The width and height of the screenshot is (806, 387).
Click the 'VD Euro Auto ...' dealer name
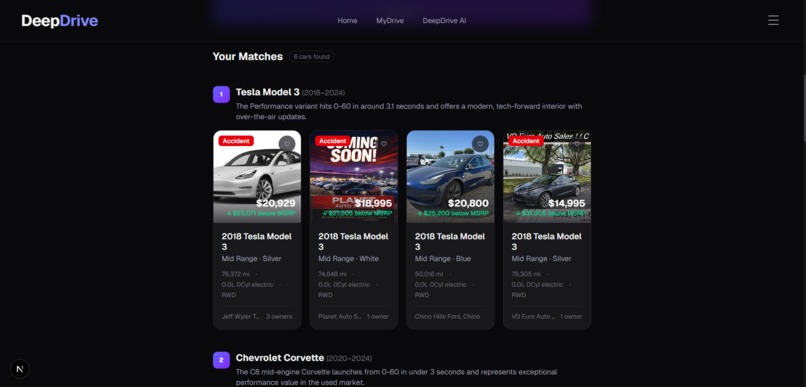point(533,317)
